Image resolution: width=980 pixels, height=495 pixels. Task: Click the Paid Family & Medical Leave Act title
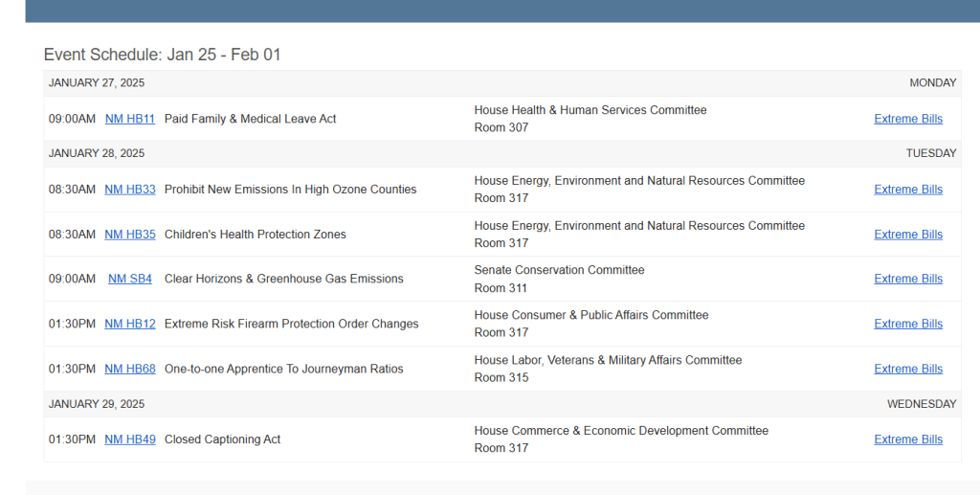(x=250, y=119)
